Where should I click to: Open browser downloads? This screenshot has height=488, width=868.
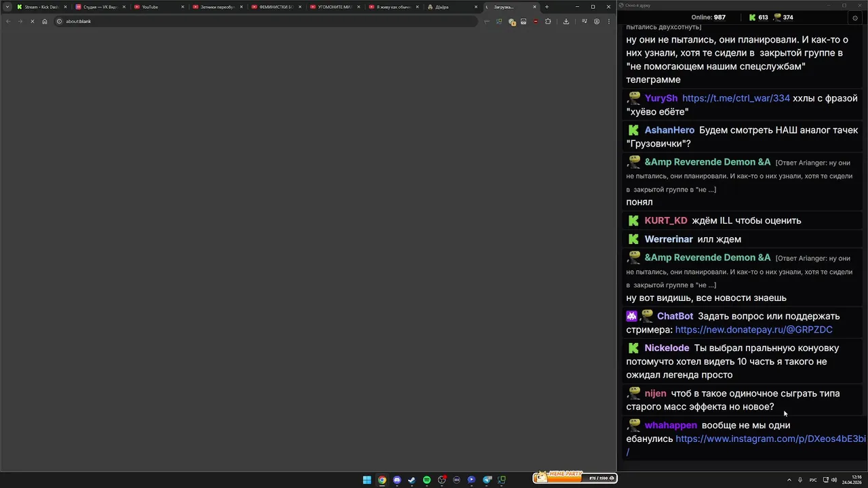tap(566, 21)
